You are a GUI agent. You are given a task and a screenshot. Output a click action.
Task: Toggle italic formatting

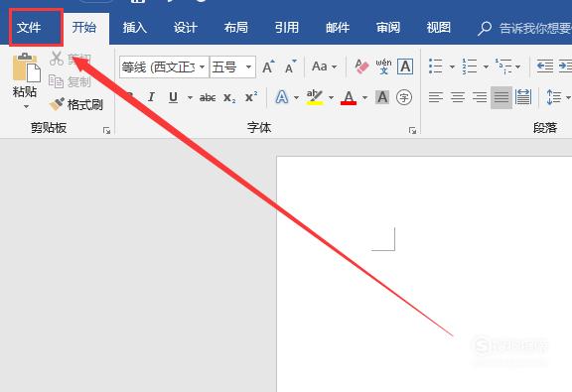(x=151, y=97)
